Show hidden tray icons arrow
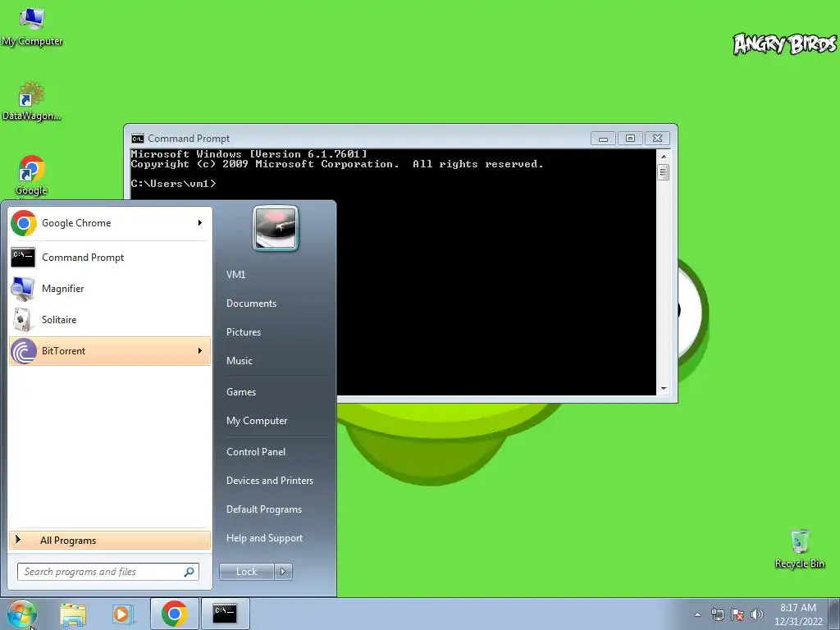 coord(697,614)
